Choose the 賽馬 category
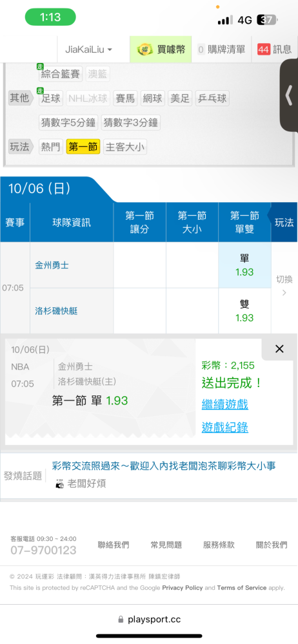The width and height of the screenshot is (298, 644). coord(125,99)
